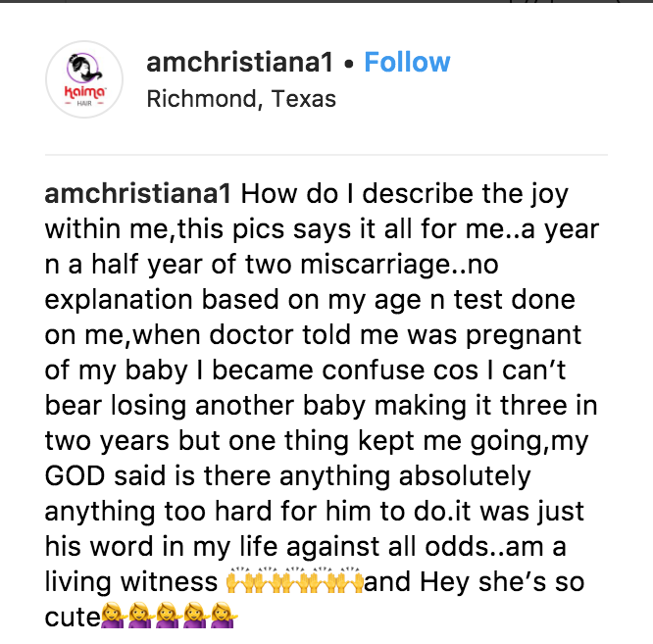The image size is (653, 644).
Task: Click the first raised hands emoji
Action: (239, 581)
